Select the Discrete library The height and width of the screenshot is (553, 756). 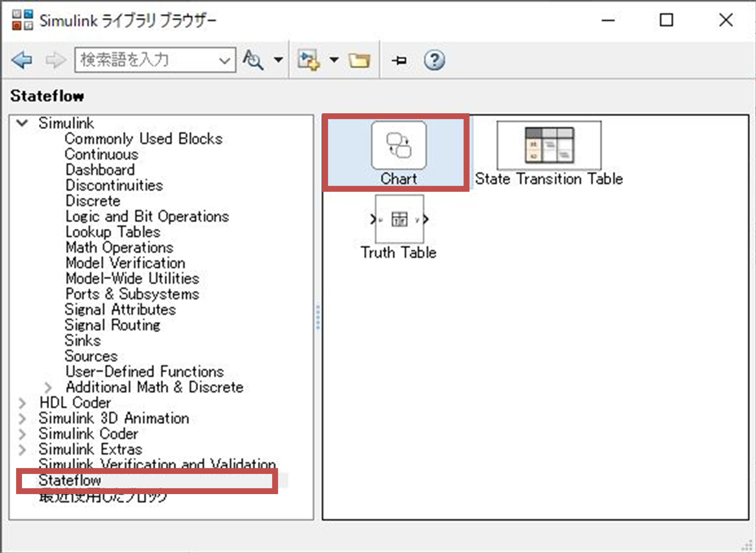click(93, 201)
